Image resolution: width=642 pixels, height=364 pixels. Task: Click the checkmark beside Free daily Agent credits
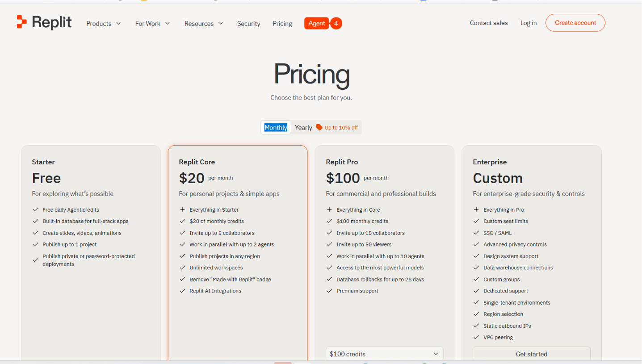point(35,209)
